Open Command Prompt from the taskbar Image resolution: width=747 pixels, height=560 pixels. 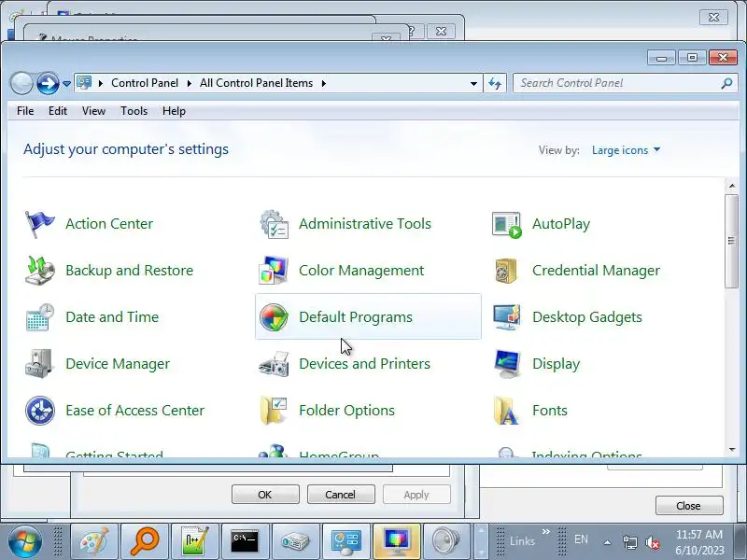point(245,541)
